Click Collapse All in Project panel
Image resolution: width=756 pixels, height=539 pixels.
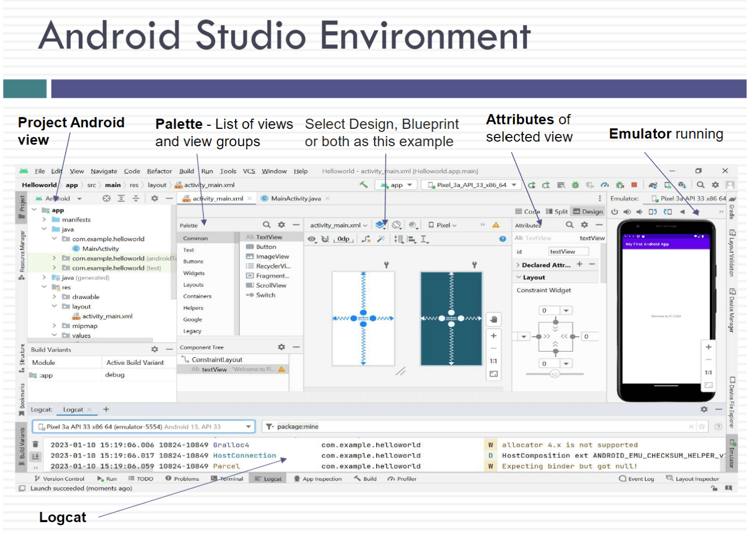point(136,198)
